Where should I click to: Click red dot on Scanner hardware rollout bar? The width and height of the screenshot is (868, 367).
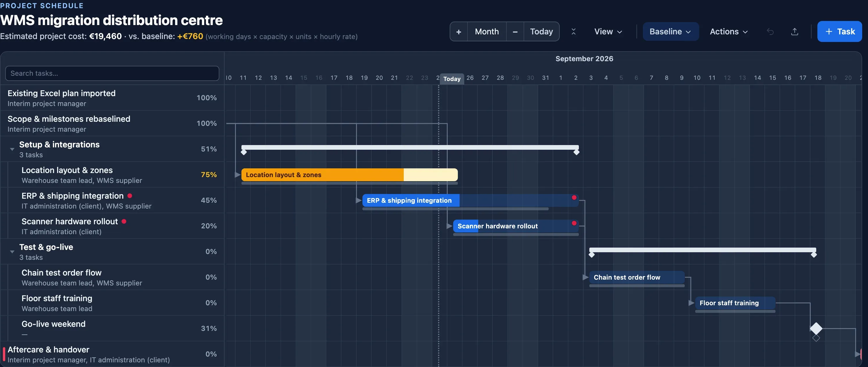click(x=574, y=223)
